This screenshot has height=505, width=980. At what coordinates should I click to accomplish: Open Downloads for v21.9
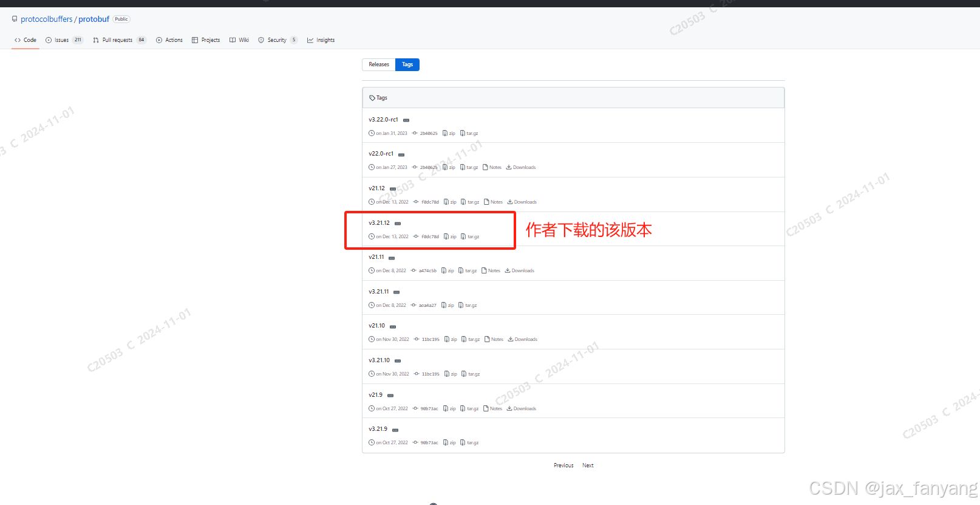pyautogui.click(x=522, y=408)
